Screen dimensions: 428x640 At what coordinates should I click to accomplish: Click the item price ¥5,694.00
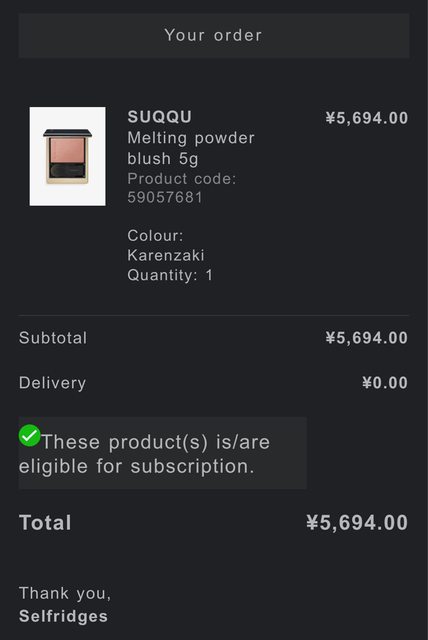pyautogui.click(x=366, y=118)
